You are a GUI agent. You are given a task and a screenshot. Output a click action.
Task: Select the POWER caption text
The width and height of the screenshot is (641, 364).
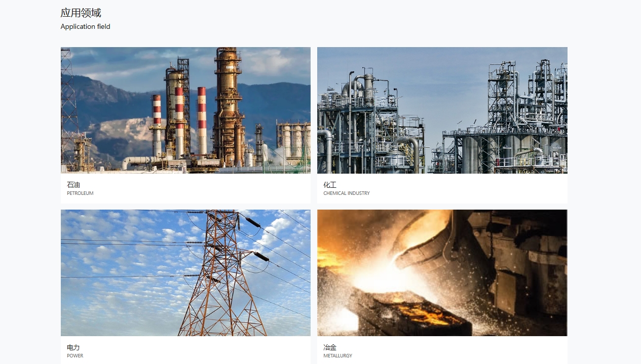75,356
